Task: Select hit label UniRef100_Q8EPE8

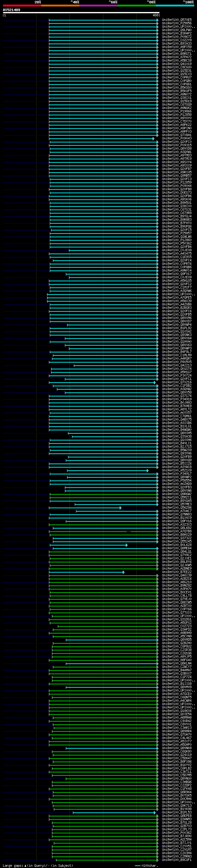Action: coord(177,816)
